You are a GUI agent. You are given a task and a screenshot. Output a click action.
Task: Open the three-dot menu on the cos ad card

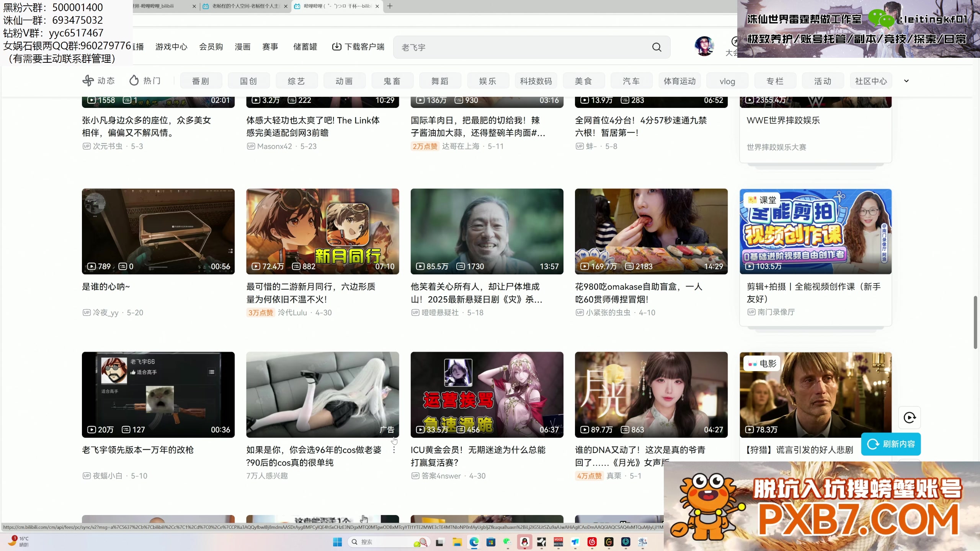[394, 450]
